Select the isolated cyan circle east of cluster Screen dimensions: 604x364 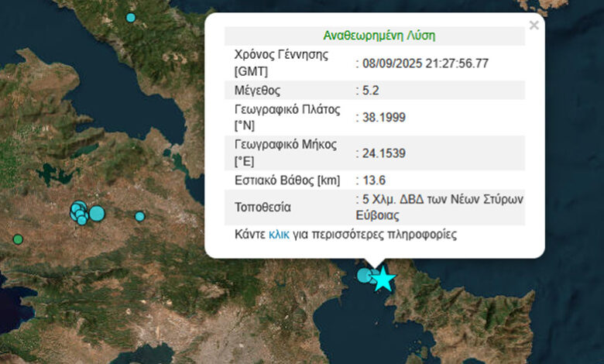point(140,216)
